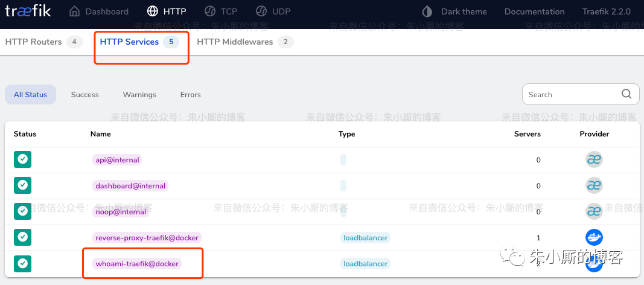
Task: Click server count 1 for reverse-proxy-traefik
Action: (538, 238)
